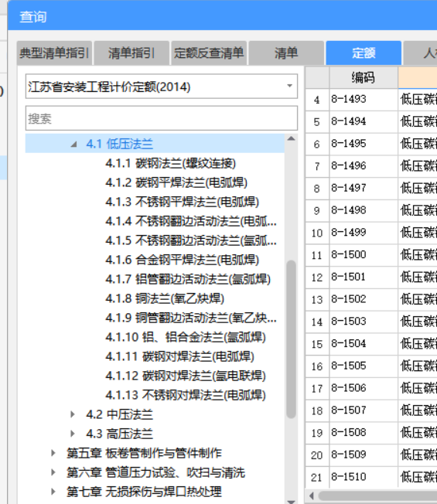This screenshot has height=504, width=437.
Task: Select table row with code 8-1494
Action: click(371, 122)
